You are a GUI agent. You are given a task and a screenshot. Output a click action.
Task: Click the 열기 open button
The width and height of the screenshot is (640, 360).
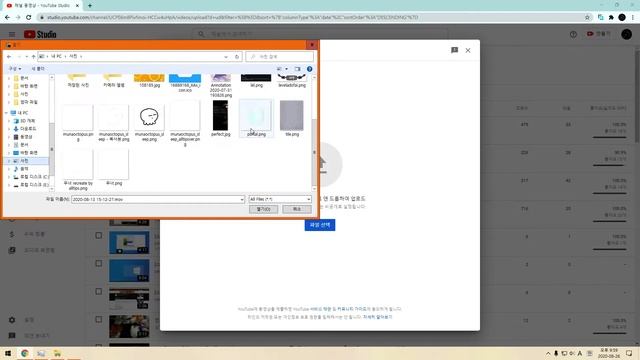point(263,209)
